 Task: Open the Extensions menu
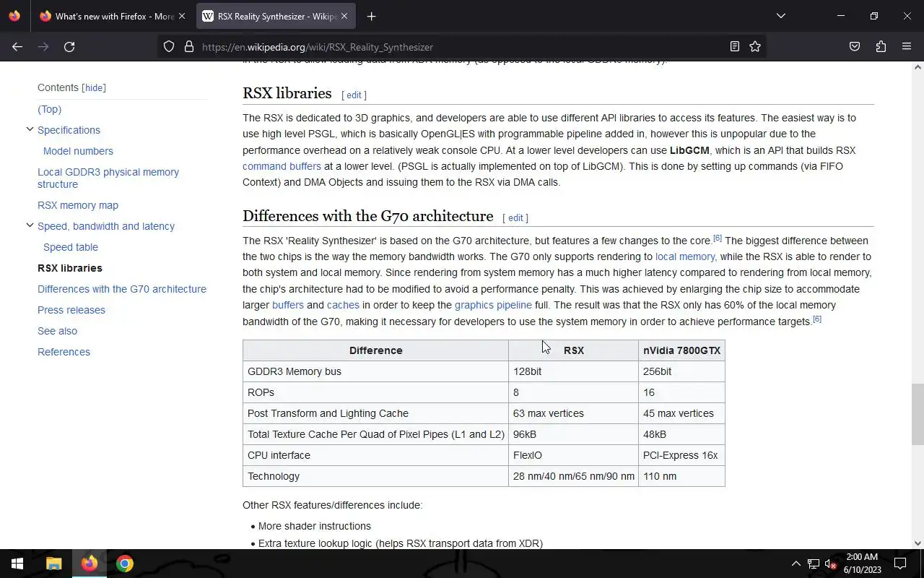[x=881, y=47]
